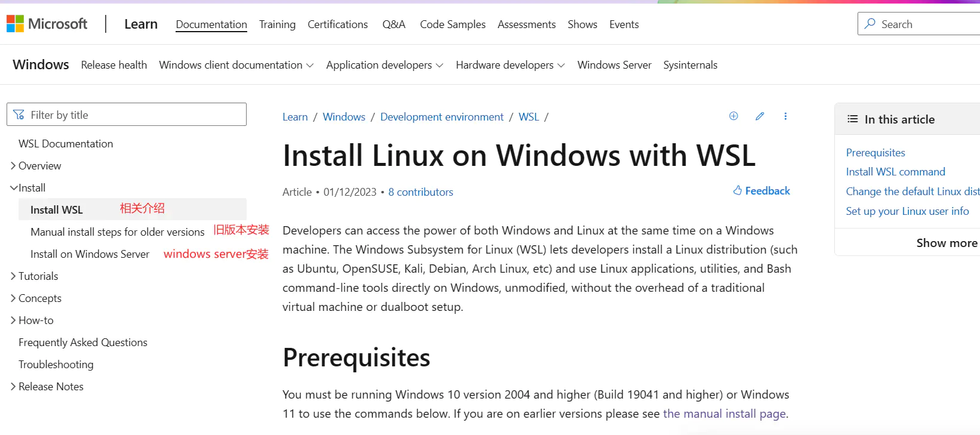Click Windows breadcrumb link
980x435 pixels.
[344, 117]
